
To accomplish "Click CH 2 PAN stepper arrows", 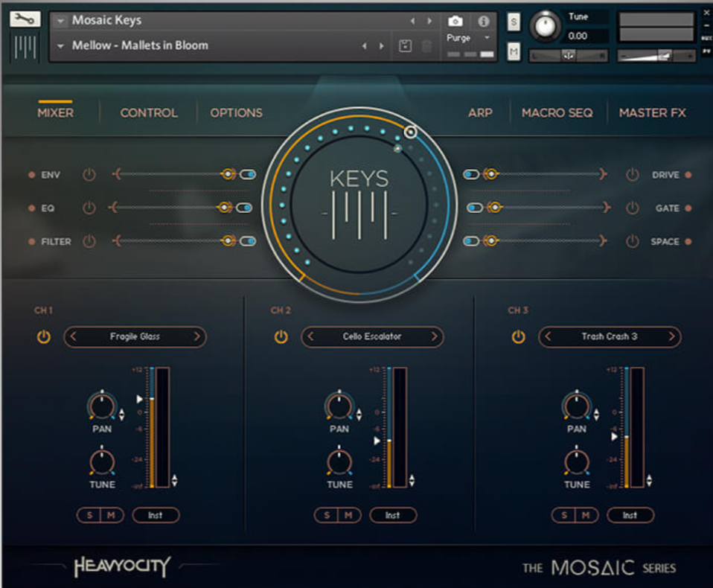I will coord(359,415).
